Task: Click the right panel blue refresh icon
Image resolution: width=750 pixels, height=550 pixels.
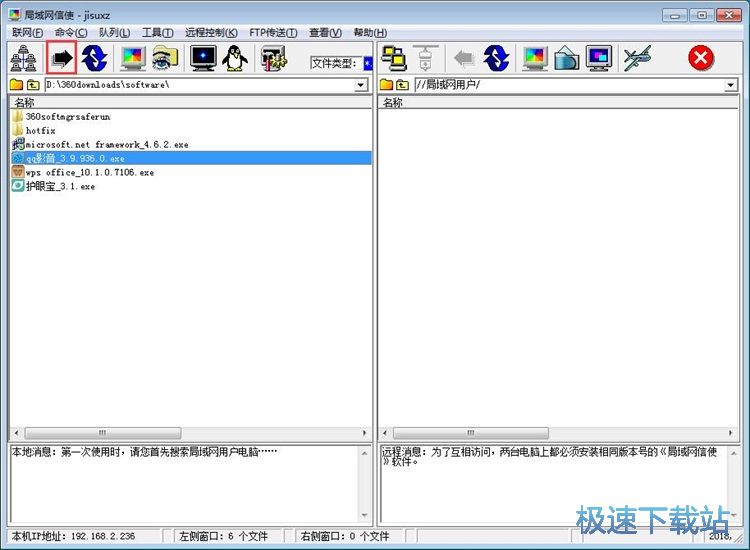Action: pos(496,58)
